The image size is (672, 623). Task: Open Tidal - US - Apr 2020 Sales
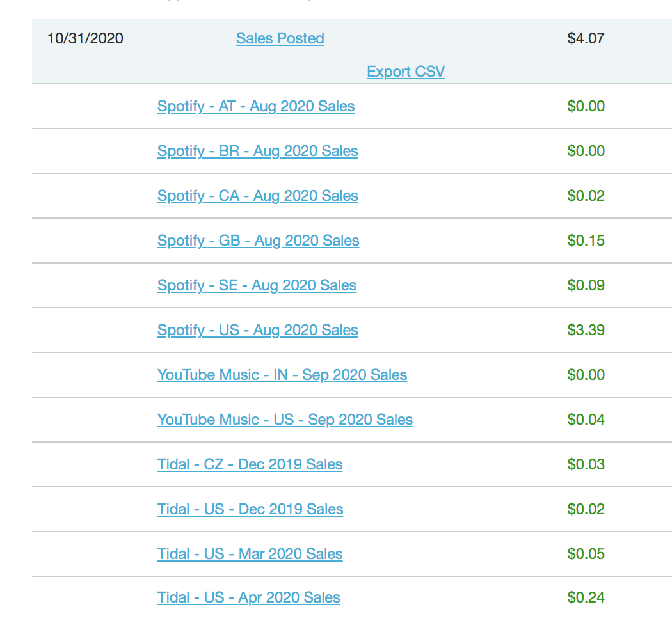click(x=248, y=598)
